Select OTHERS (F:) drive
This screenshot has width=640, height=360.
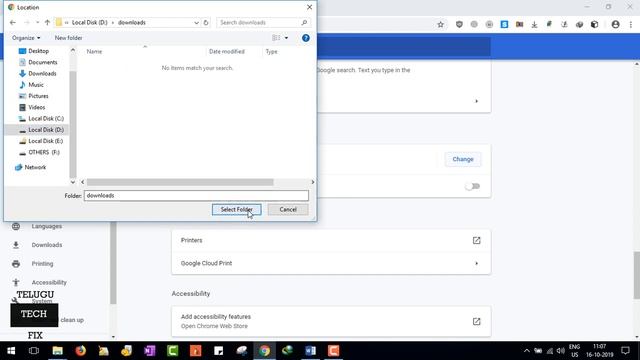point(44,152)
